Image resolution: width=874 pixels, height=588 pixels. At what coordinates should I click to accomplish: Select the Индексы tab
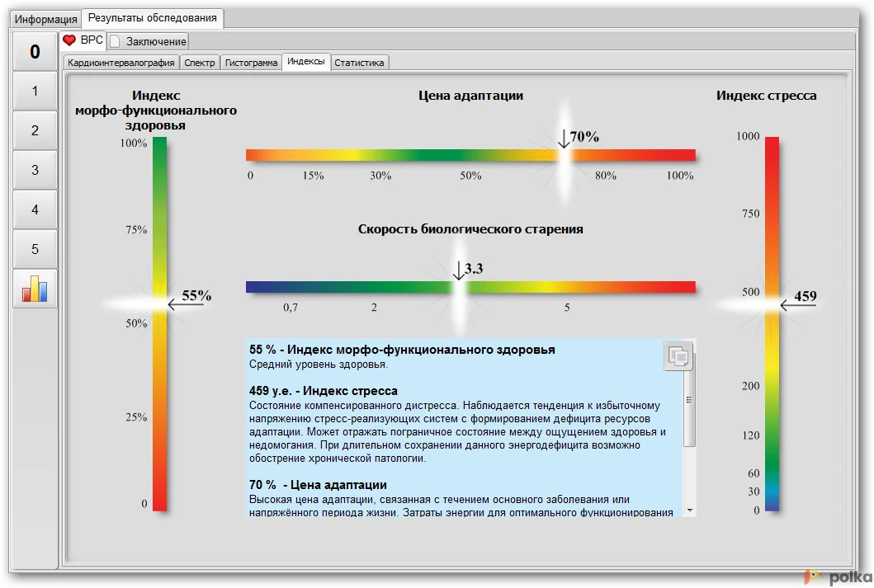(306, 62)
